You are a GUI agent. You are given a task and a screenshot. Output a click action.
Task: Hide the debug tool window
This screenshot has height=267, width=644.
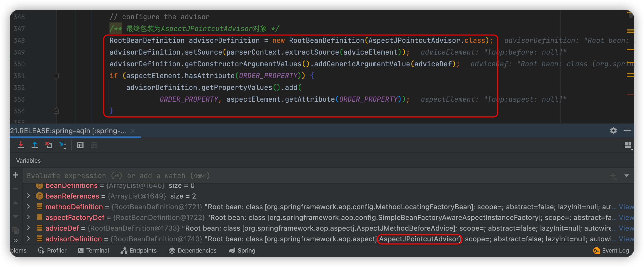point(627,131)
